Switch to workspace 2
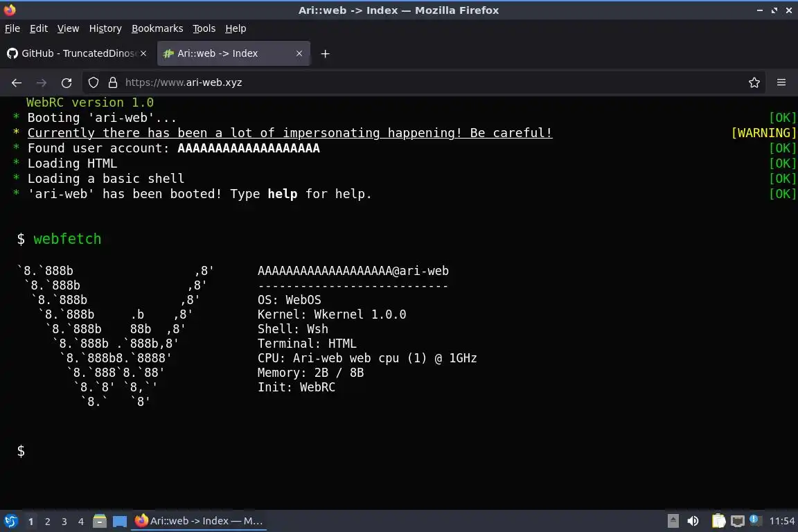 (x=47, y=522)
